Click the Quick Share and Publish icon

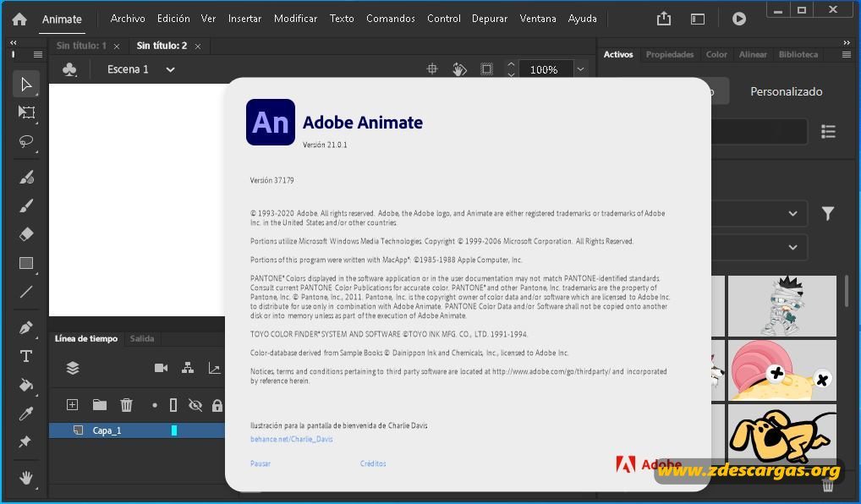click(664, 19)
